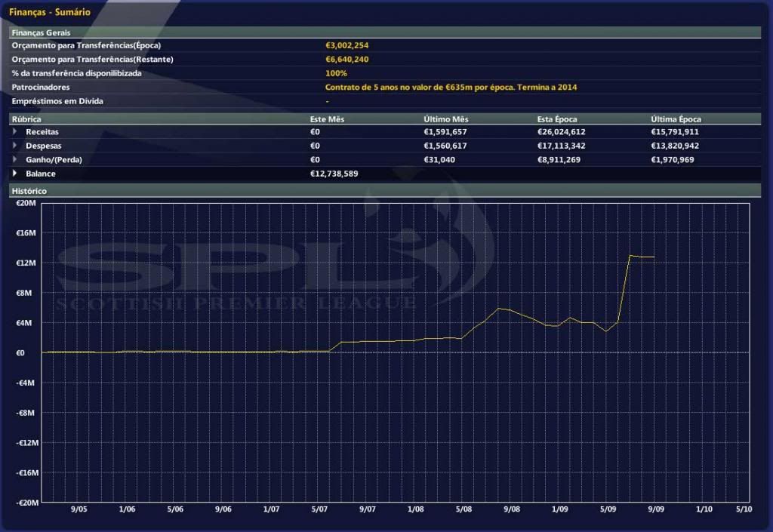Click the Este Mês column header
Screen dimensions: 773x532
(x=328, y=119)
